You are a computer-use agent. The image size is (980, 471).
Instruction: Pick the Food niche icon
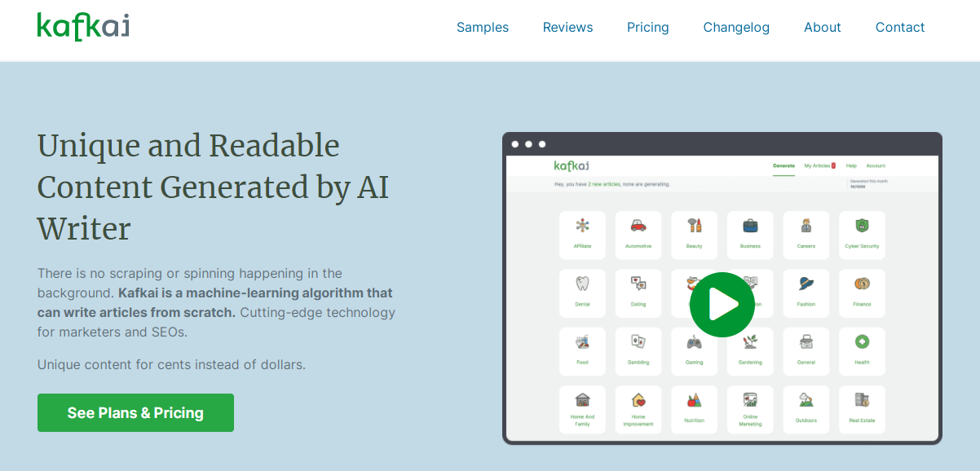pyautogui.click(x=582, y=341)
